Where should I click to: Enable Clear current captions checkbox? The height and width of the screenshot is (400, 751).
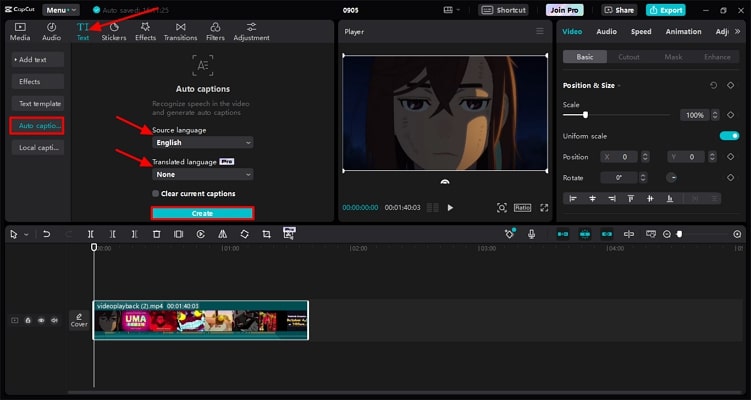(x=155, y=193)
